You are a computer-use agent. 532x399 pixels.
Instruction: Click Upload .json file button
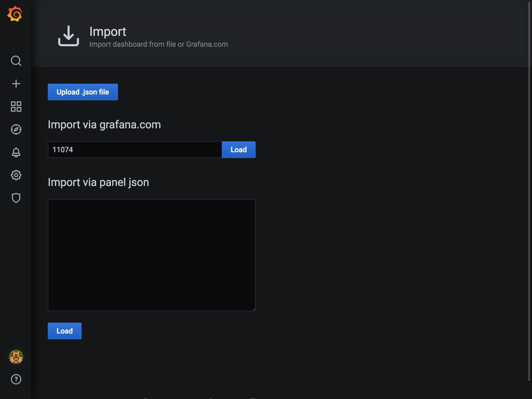(83, 92)
